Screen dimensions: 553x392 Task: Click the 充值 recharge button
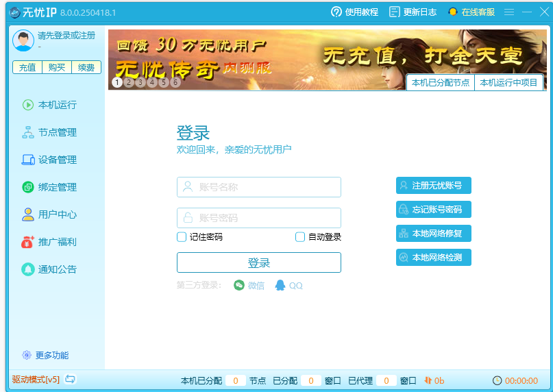[27, 67]
